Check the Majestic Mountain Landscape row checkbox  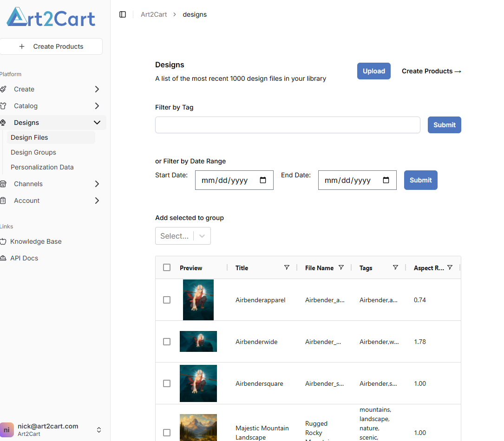pyautogui.click(x=167, y=432)
